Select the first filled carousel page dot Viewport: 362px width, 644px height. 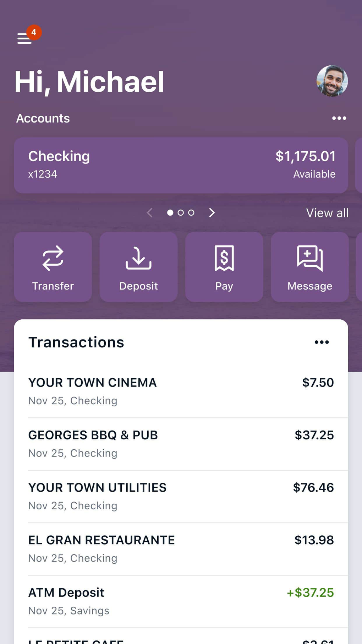pos(170,213)
